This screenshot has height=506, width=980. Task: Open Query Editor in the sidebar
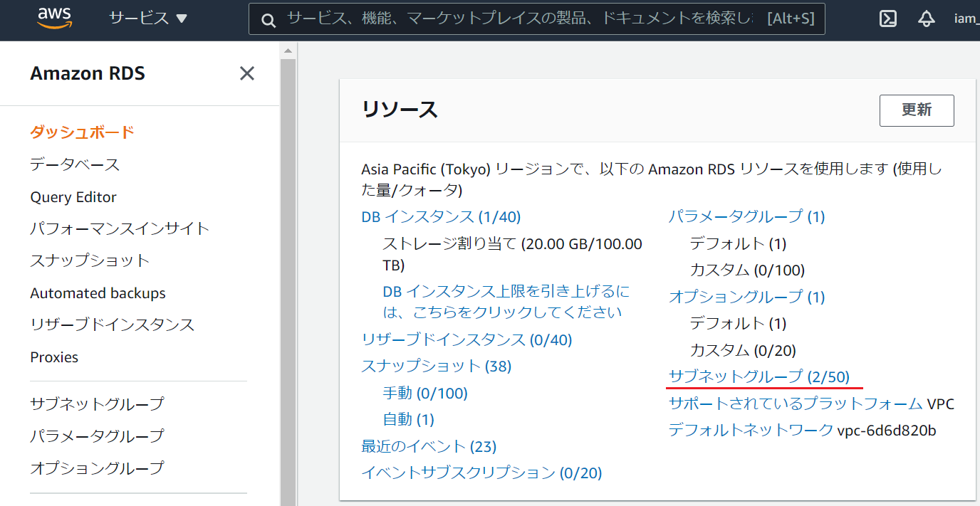pyautogui.click(x=73, y=197)
